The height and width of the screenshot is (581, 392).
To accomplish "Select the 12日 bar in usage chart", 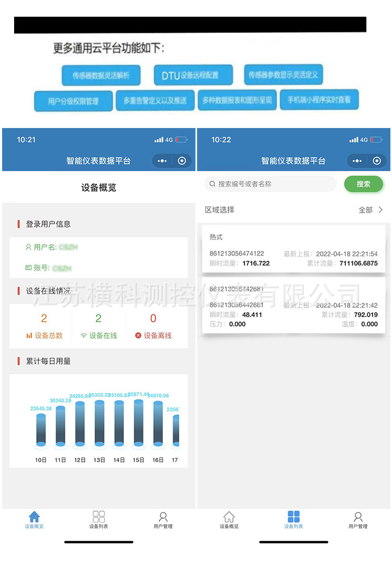I will (80, 424).
